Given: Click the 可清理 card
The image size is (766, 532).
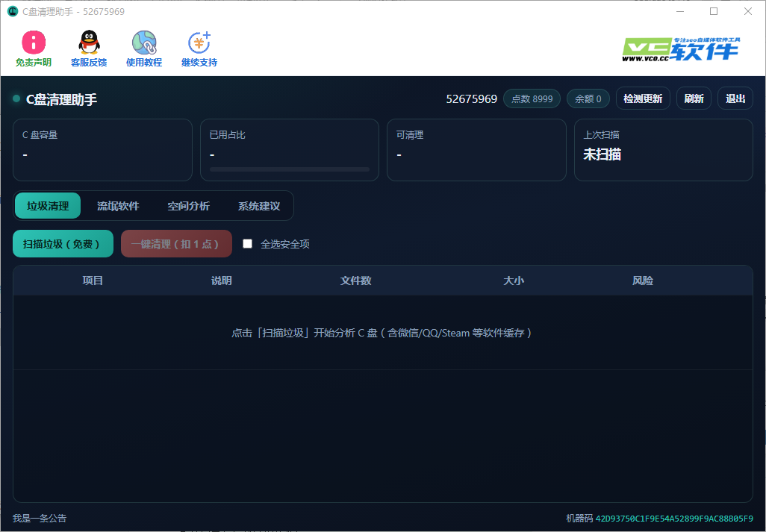Looking at the screenshot, I should coord(477,150).
